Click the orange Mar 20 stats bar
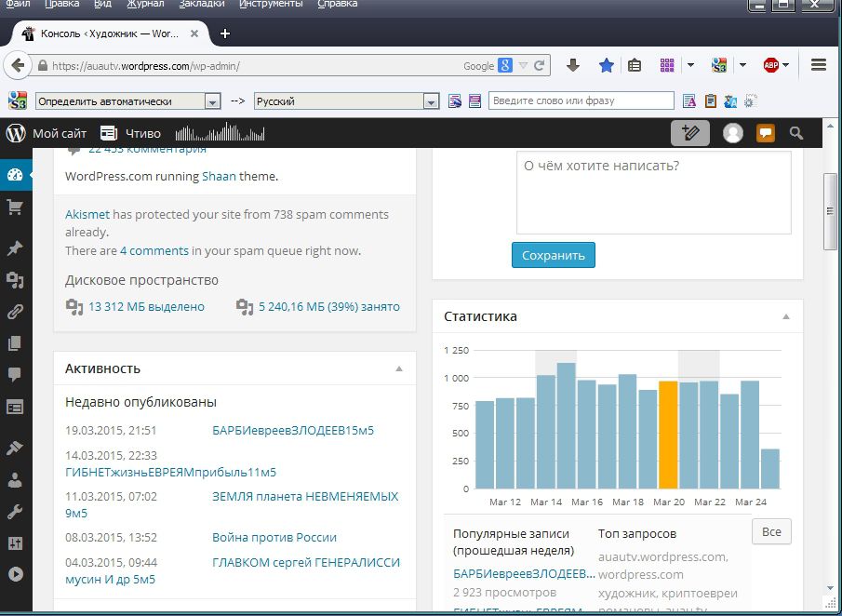 pyautogui.click(x=668, y=435)
